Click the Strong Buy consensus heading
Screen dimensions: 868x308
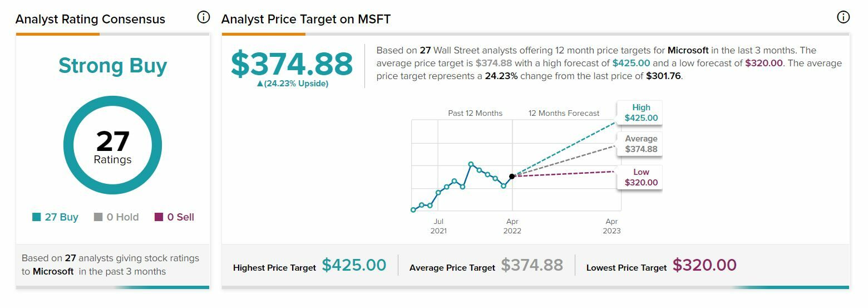tap(112, 66)
